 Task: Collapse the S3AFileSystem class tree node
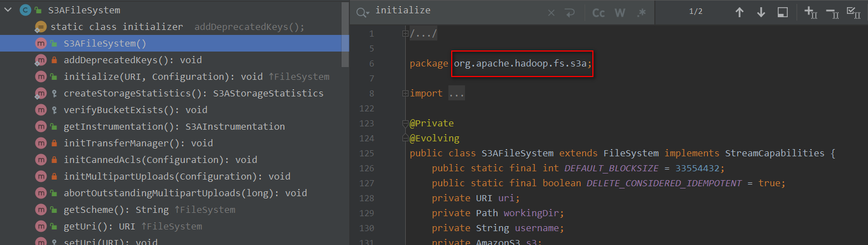[x=8, y=10]
